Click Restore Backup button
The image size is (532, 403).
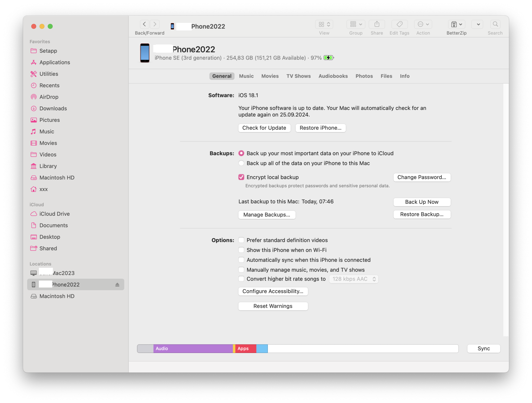click(422, 214)
